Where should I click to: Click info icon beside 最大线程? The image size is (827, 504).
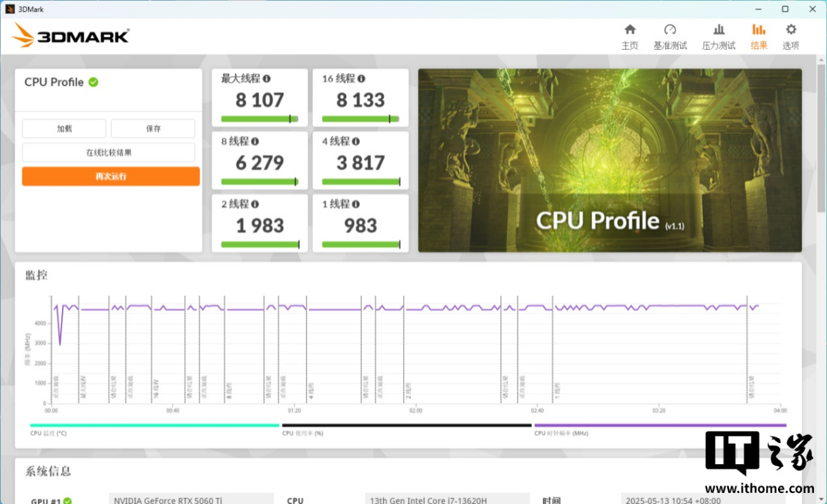pos(267,79)
